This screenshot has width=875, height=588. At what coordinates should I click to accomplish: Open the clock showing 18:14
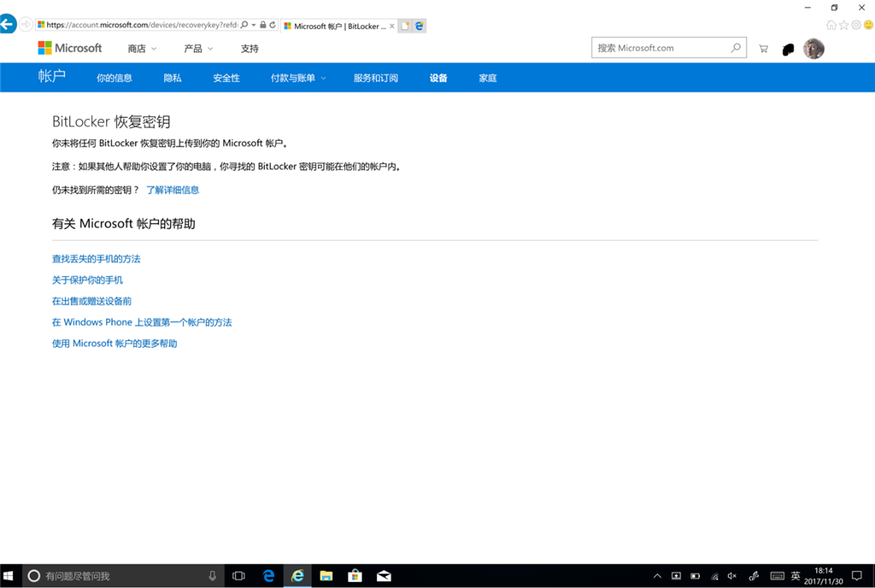(x=823, y=576)
